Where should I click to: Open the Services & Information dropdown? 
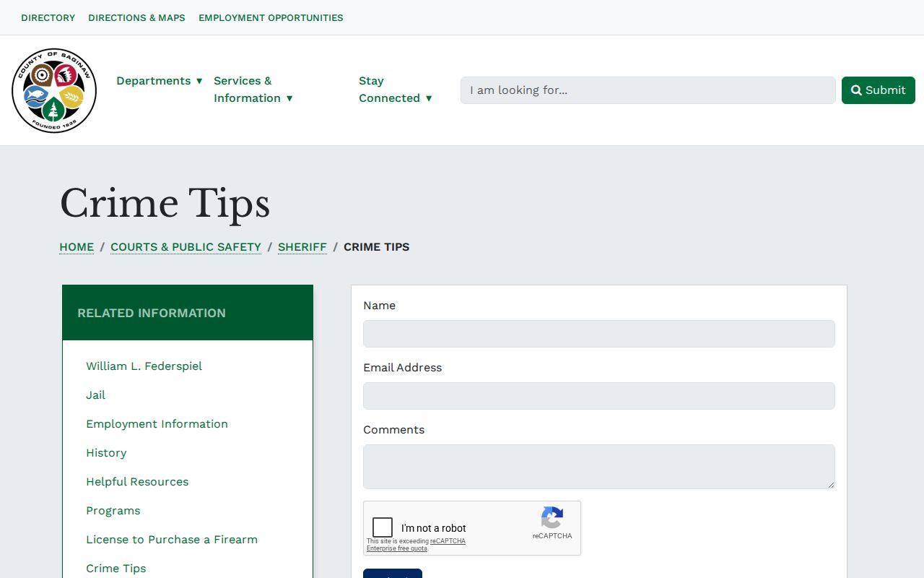253,90
